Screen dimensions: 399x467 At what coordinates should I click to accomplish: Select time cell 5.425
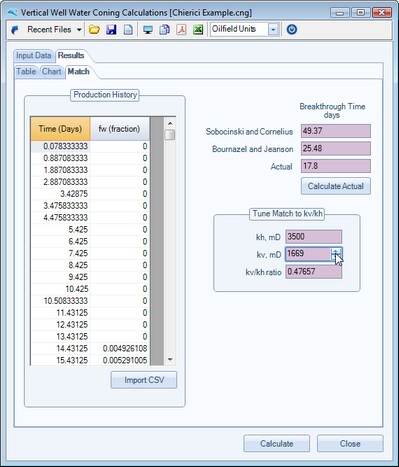click(60, 230)
